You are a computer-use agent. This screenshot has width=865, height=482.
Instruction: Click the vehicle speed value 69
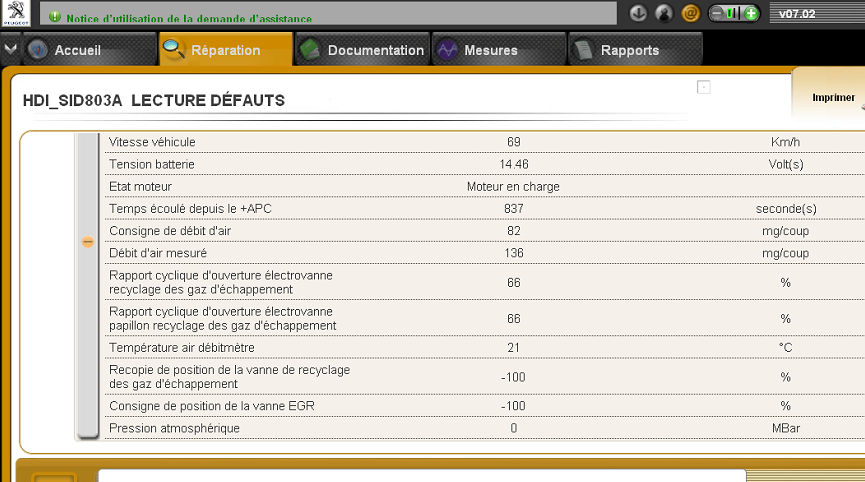(514, 142)
